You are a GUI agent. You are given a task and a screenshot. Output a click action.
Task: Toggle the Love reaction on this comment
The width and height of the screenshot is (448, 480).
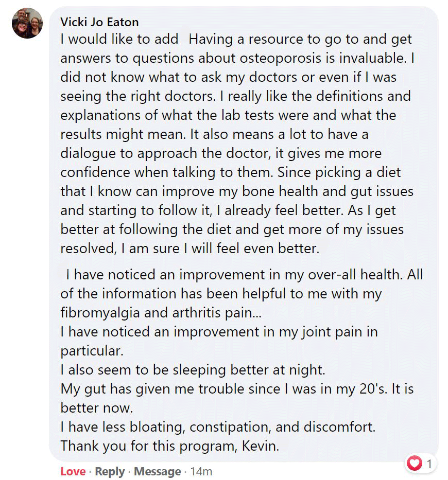point(73,471)
